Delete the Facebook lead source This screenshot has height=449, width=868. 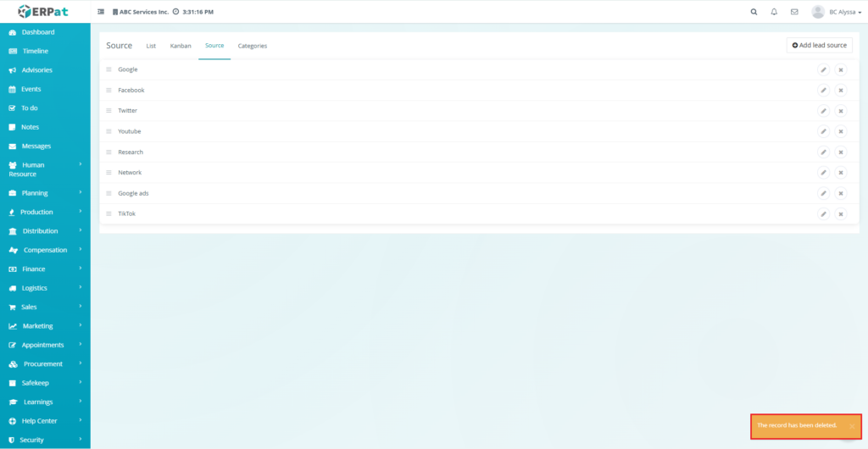841,91
